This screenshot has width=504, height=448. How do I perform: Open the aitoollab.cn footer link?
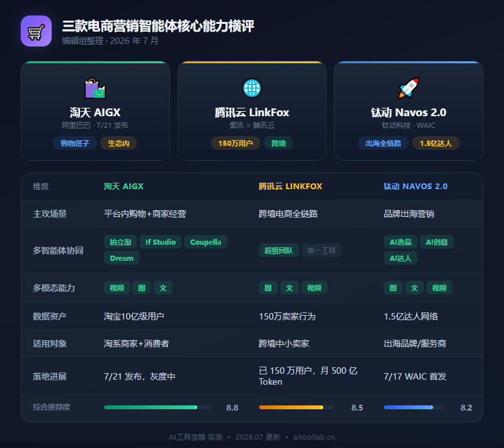tap(314, 437)
